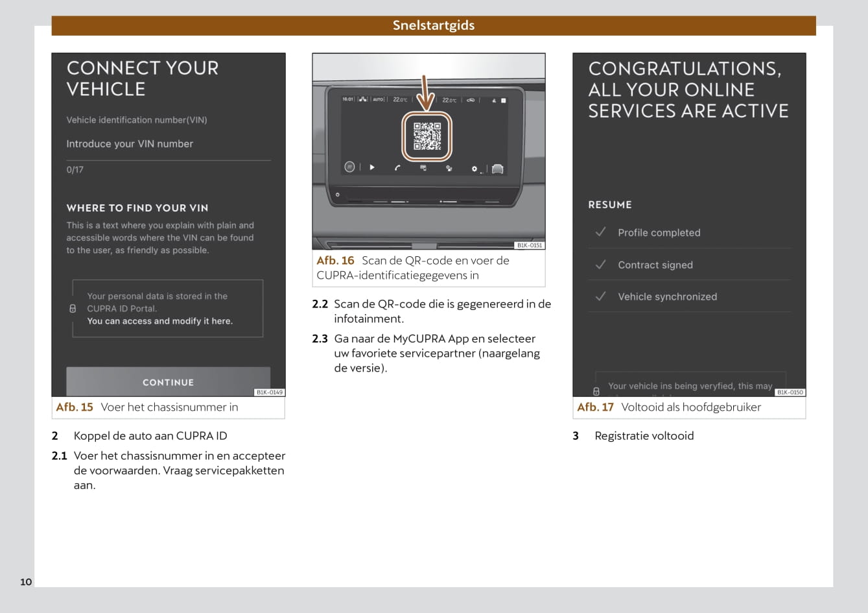Image resolution: width=868 pixels, height=613 pixels.
Task: Tap the settings gear on infotainment screen
Action: pos(475,169)
